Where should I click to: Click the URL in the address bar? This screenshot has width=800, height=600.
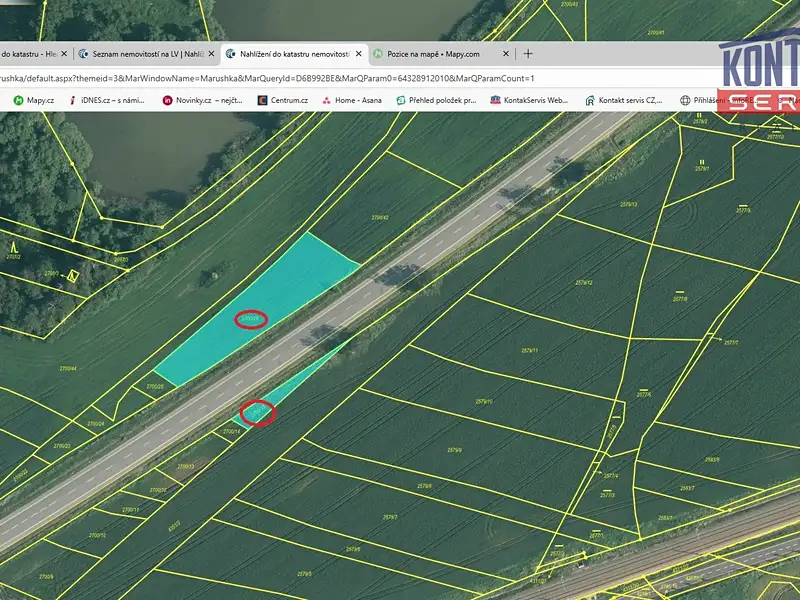[x=267, y=79]
